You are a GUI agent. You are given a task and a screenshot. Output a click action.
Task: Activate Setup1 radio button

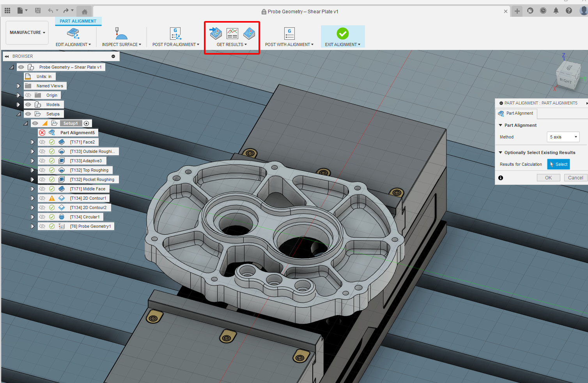[x=87, y=123]
